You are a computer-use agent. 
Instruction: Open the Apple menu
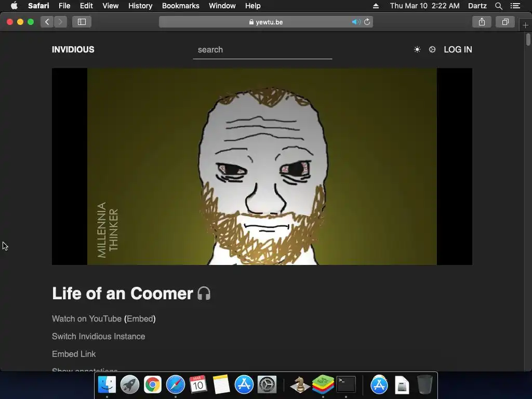pos(14,6)
